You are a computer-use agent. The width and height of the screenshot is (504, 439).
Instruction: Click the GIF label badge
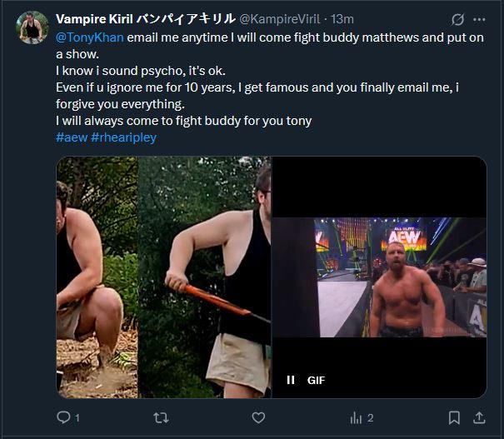tap(316, 380)
